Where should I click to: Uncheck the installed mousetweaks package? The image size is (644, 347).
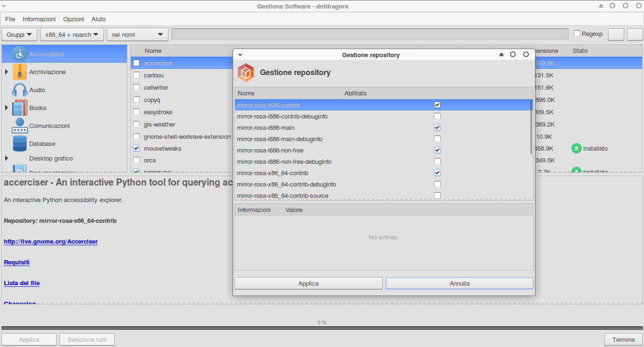point(136,148)
